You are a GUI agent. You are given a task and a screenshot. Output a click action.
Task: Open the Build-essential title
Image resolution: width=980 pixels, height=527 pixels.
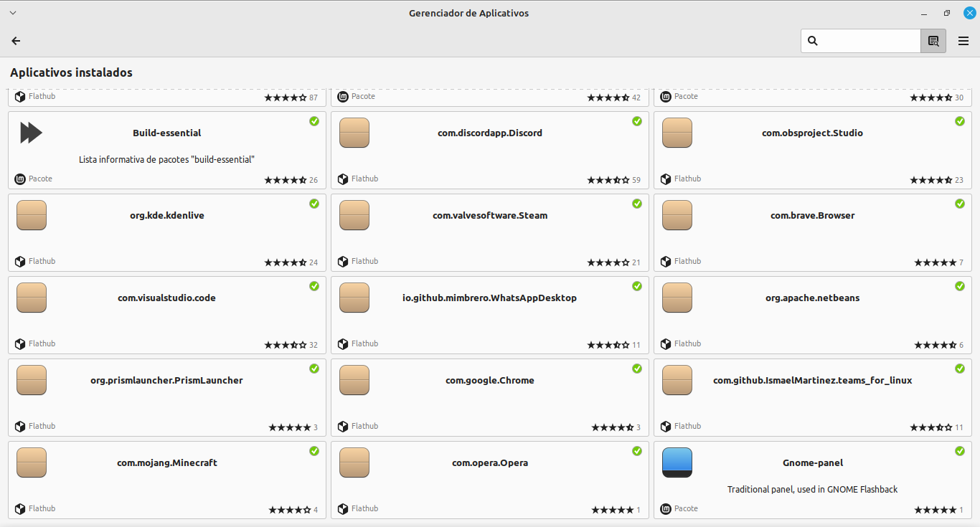(167, 133)
